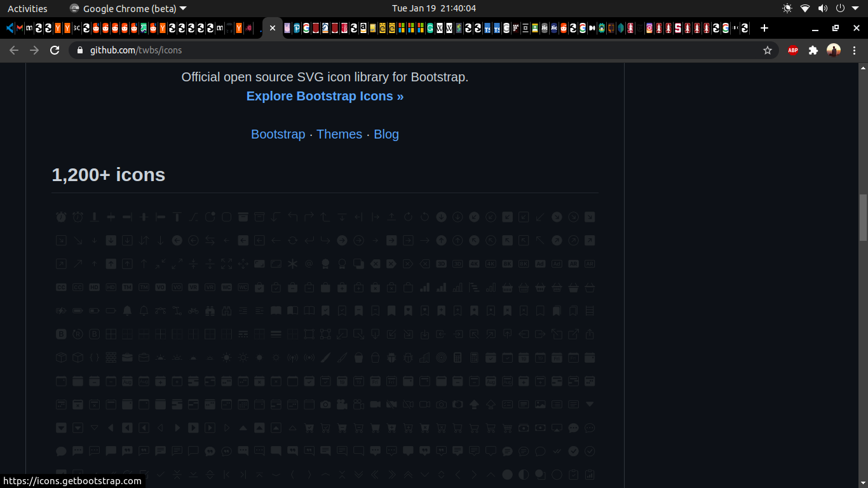Click the asterisk icon in the preview
This screenshot has width=868, height=488.
coord(292,264)
